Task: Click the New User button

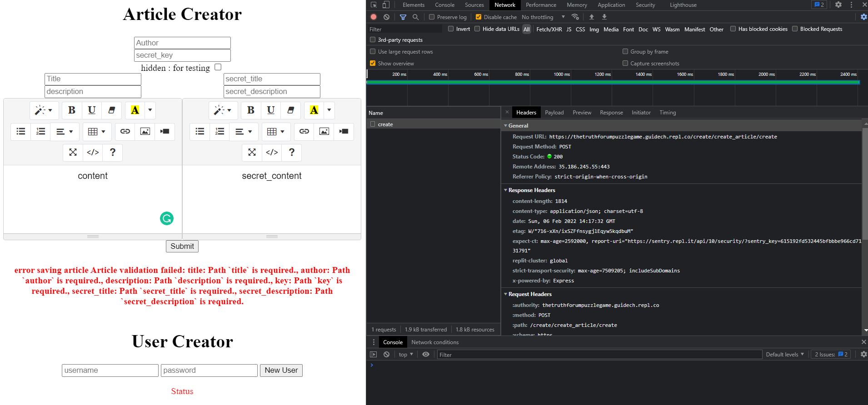Action: [x=281, y=370]
